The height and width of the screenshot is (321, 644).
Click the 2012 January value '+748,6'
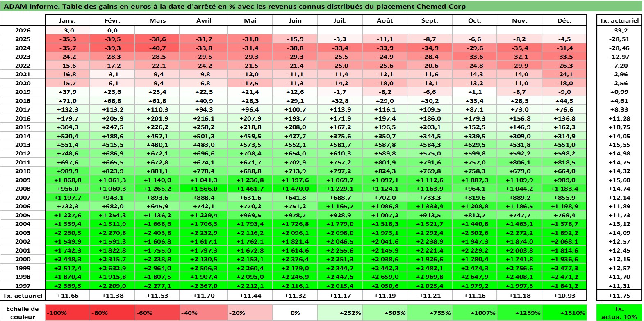[67, 153]
